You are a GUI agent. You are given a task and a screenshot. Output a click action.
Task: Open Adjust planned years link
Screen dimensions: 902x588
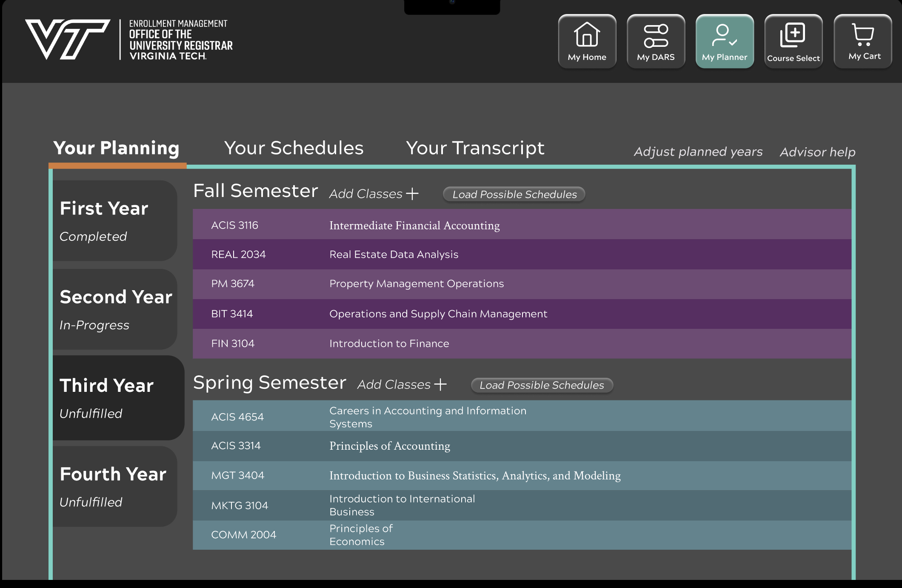click(698, 152)
